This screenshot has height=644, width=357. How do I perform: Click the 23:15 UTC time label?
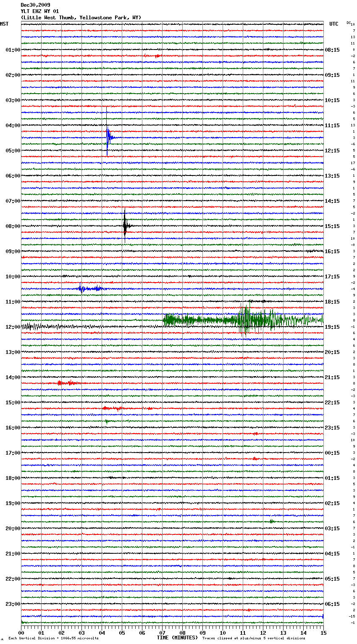tap(332, 428)
